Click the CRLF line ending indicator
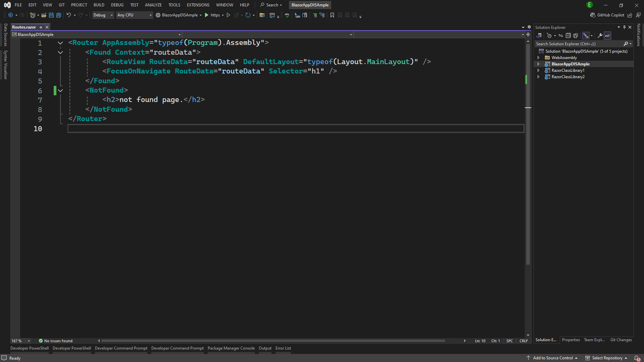644x362 pixels. pos(524,341)
